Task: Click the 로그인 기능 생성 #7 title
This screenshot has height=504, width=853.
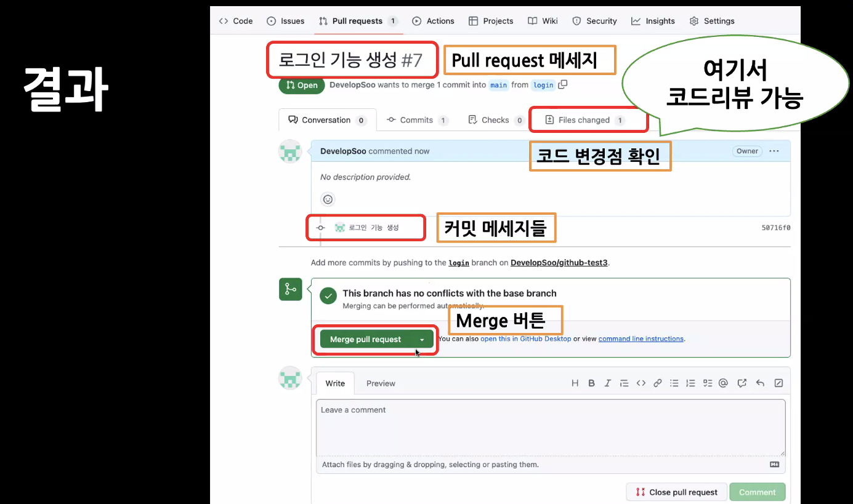Action: pyautogui.click(x=351, y=60)
